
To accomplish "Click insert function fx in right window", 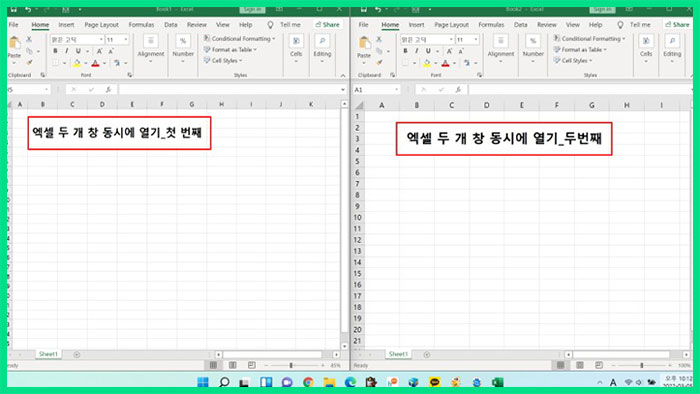I will tap(458, 90).
